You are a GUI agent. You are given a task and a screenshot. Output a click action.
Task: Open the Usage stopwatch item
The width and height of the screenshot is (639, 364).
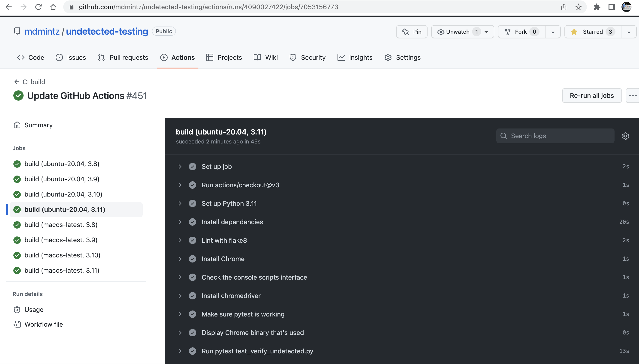click(34, 310)
